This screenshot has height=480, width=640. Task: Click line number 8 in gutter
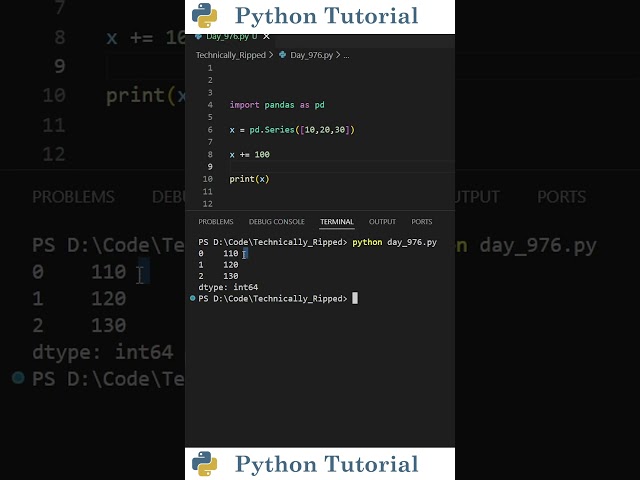point(210,154)
